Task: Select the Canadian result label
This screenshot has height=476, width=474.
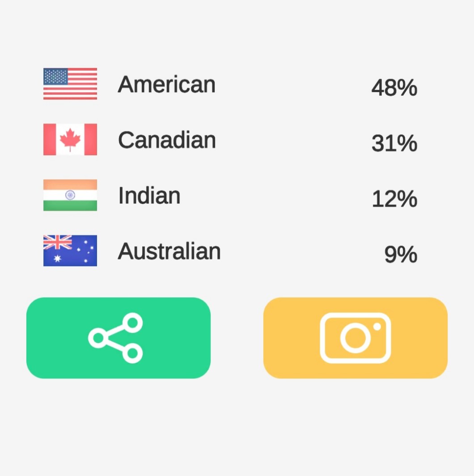Action: tap(167, 140)
